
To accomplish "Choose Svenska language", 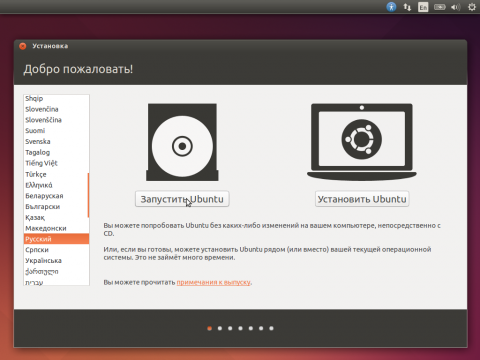I will tap(56, 141).
